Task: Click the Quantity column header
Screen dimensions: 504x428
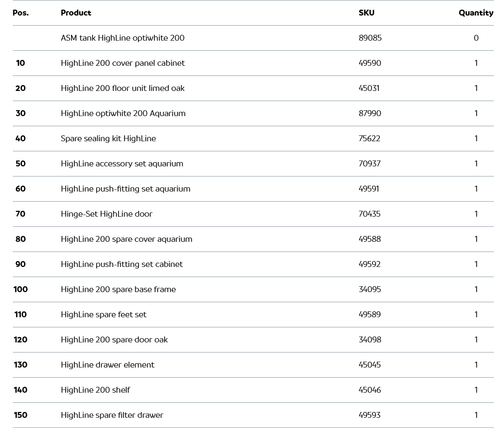Action: click(x=476, y=13)
